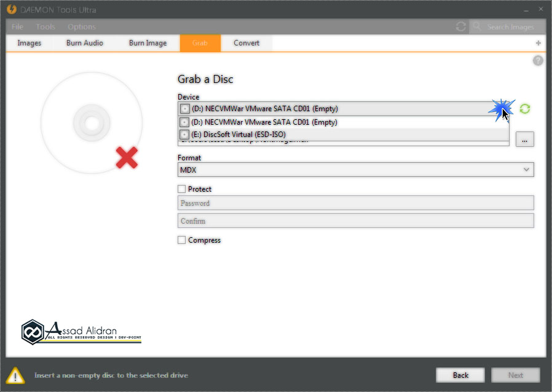Click the green refresh devices icon
Screen dimensions: 552x392
[524, 109]
